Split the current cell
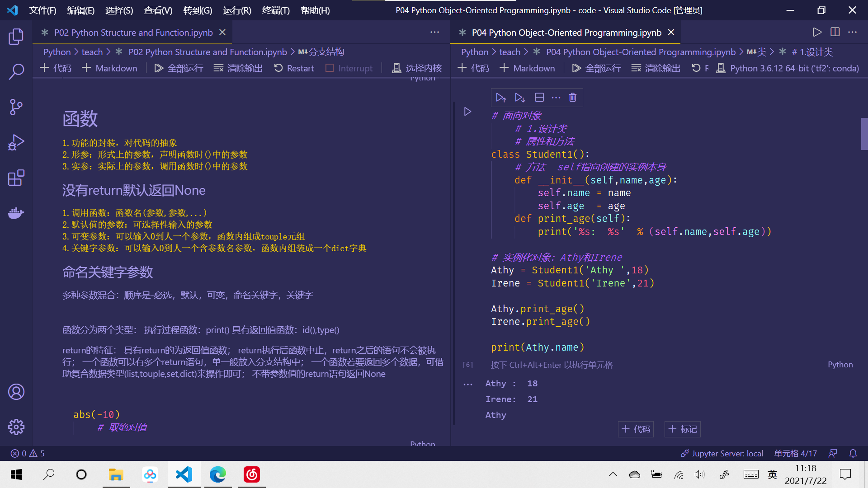868x488 pixels. 538,97
